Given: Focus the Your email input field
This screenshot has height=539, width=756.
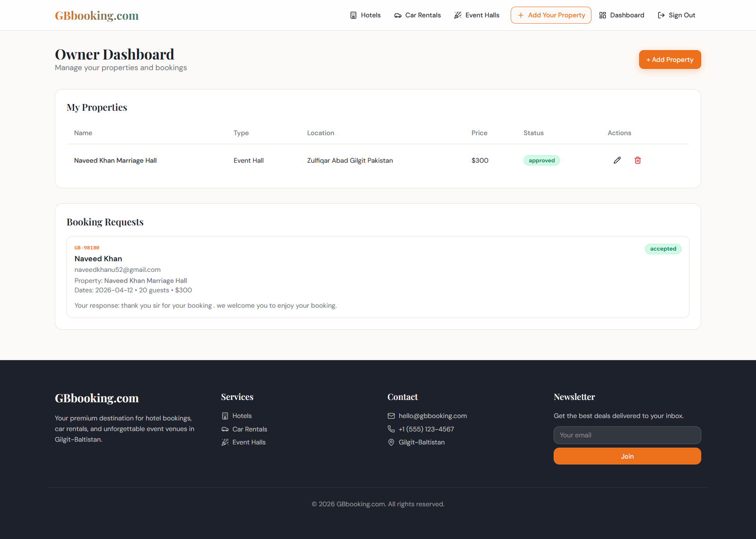Looking at the screenshot, I should [627, 435].
